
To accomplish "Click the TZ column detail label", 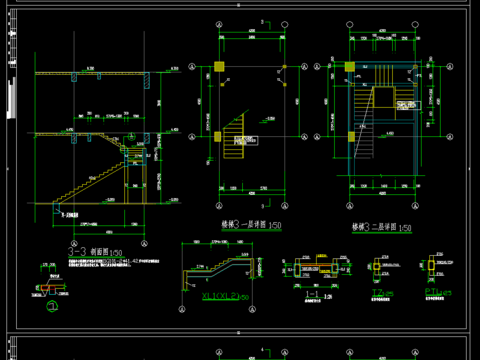I will pyautogui.click(x=382, y=293).
